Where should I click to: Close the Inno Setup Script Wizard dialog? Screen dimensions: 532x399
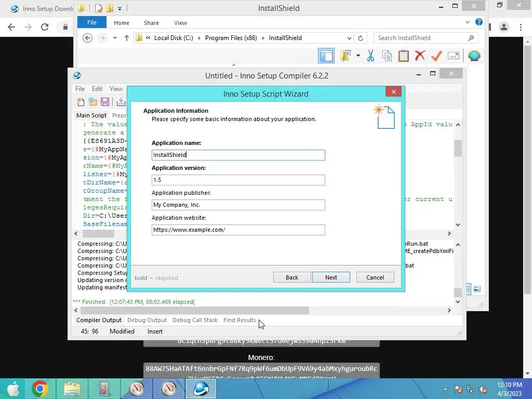[394, 91]
